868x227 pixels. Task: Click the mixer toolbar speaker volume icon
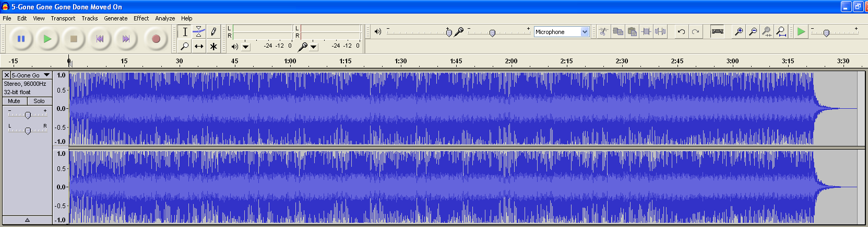click(x=378, y=32)
